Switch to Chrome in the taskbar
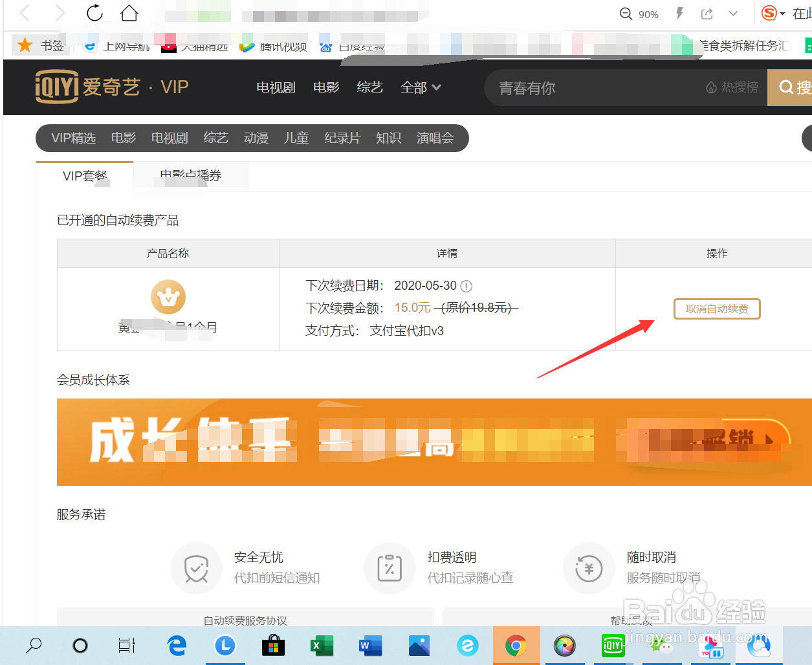Viewport: 812px width, 665px height. (516, 646)
